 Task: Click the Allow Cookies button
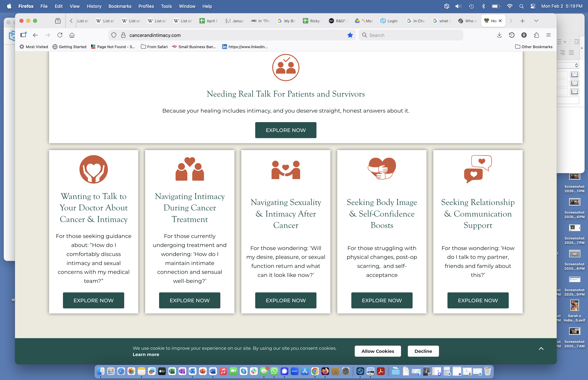378,351
